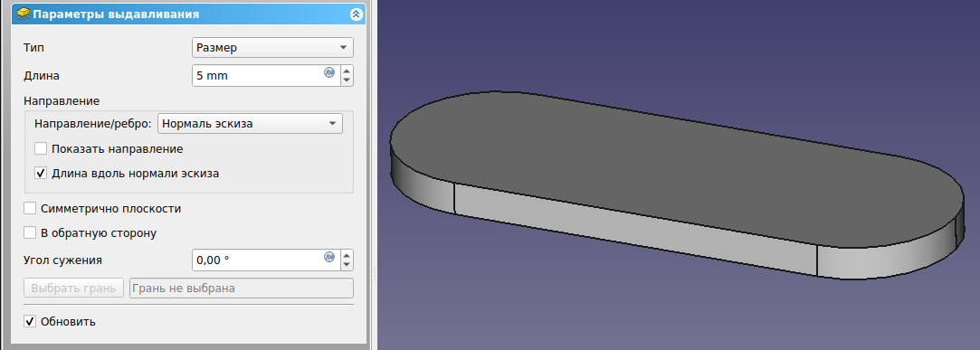This screenshot has width=980, height=350.
Task: Decrease Угол сужения with down arrow
Action: (347, 265)
